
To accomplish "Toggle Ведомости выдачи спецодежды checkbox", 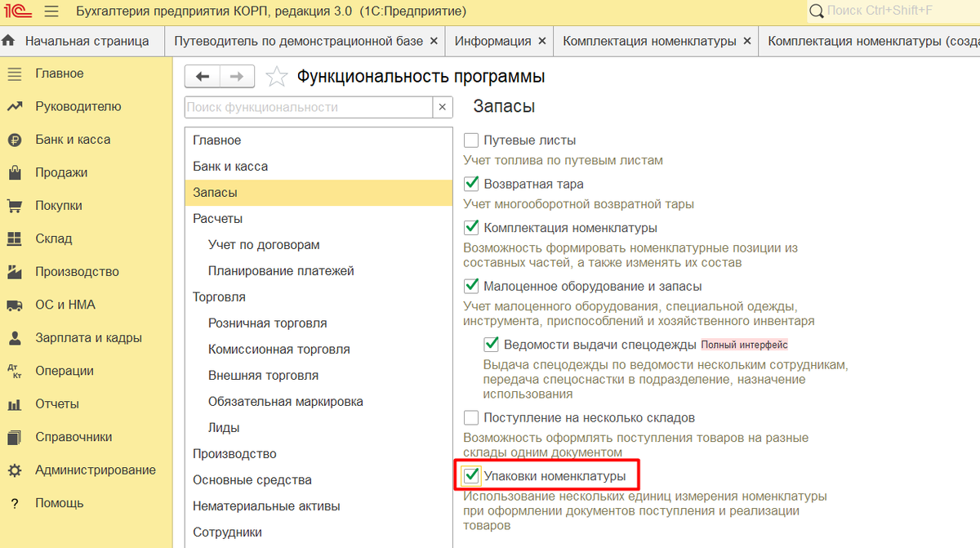I will pyautogui.click(x=491, y=344).
